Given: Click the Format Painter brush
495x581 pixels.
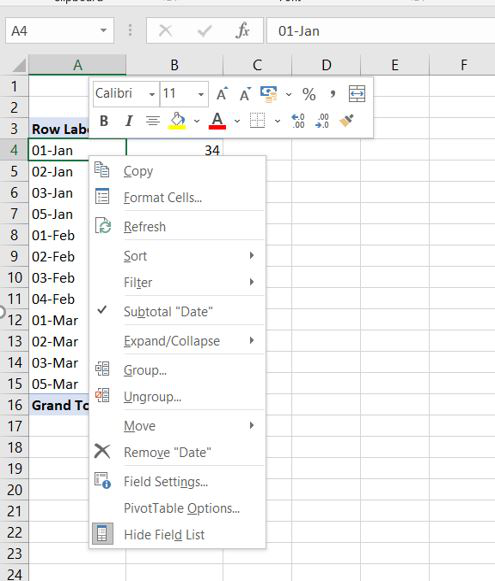Looking at the screenshot, I should [346, 121].
